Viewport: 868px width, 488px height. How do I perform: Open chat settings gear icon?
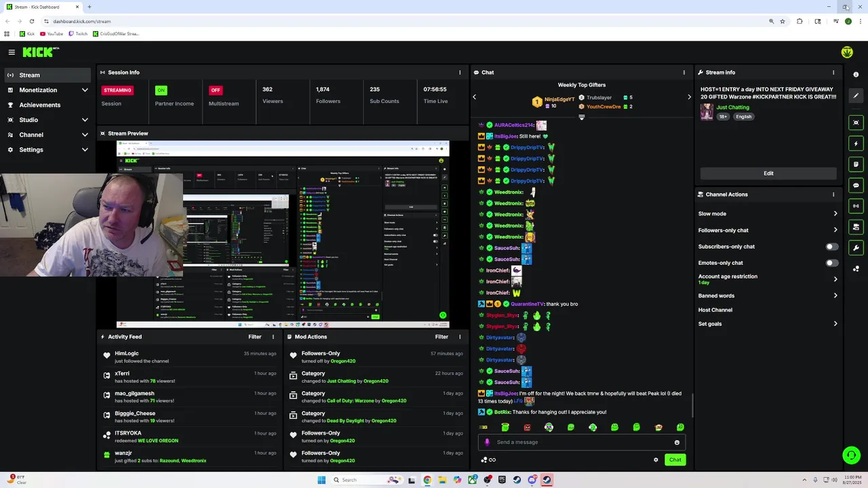point(656,460)
